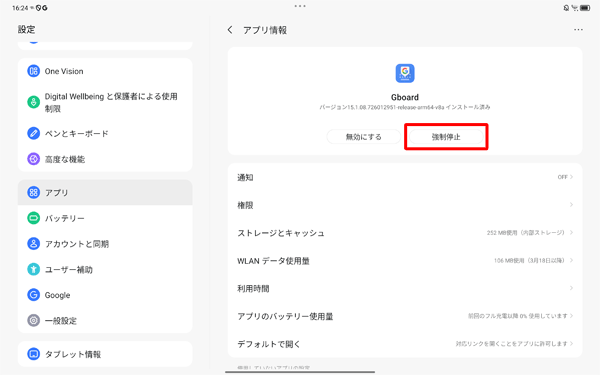Expand 通知 OFF chevron
The width and height of the screenshot is (600, 375).
click(571, 177)
